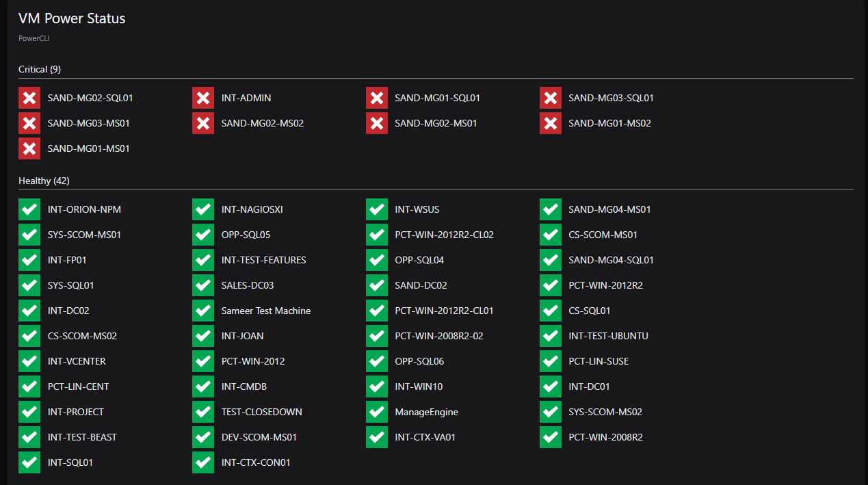Collapse the Critical (9) group header
Image resolution: width=868 pixels, height=485 pixels.
40,69
